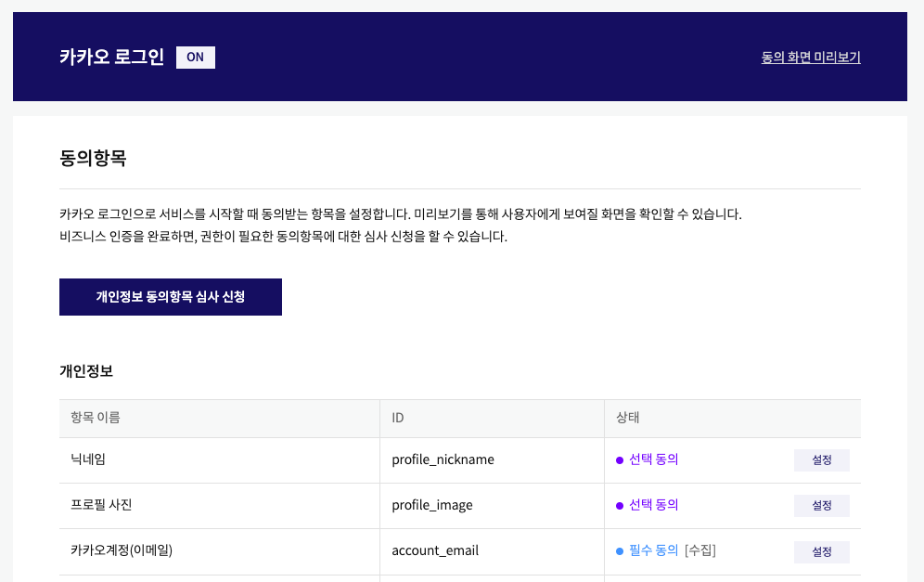This screenshot has height=582, width=924.
Task: Click the description line starting 비즈니스 인증을
Action: pos(284,237)
